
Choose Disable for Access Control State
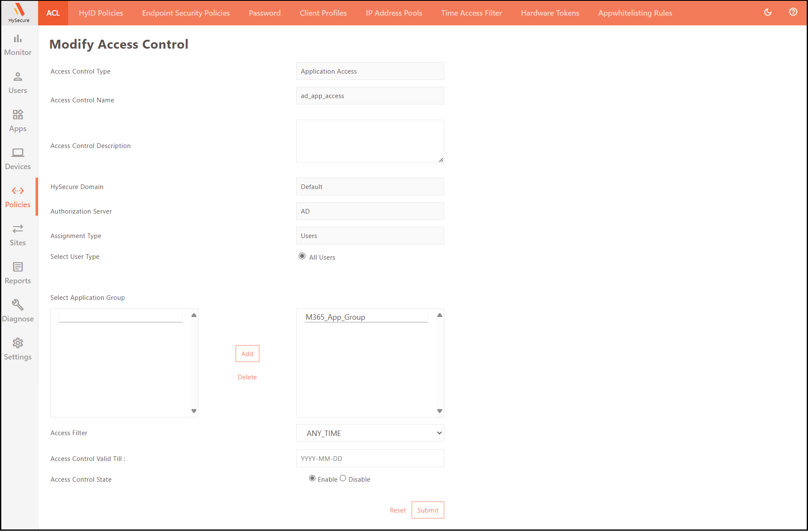tap(343, 478)
